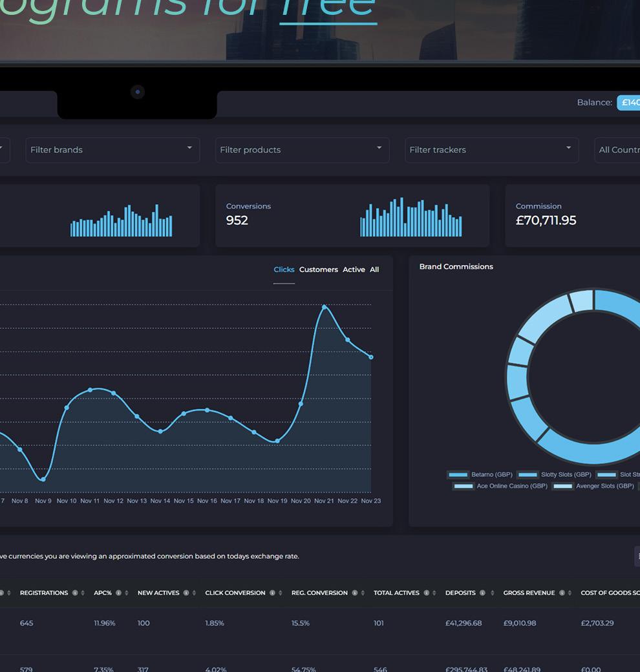The height and width of the screenshot is (672, 640).
Task: Toggle Betamo (GBP) legend entry
Action: coord(480,474)
